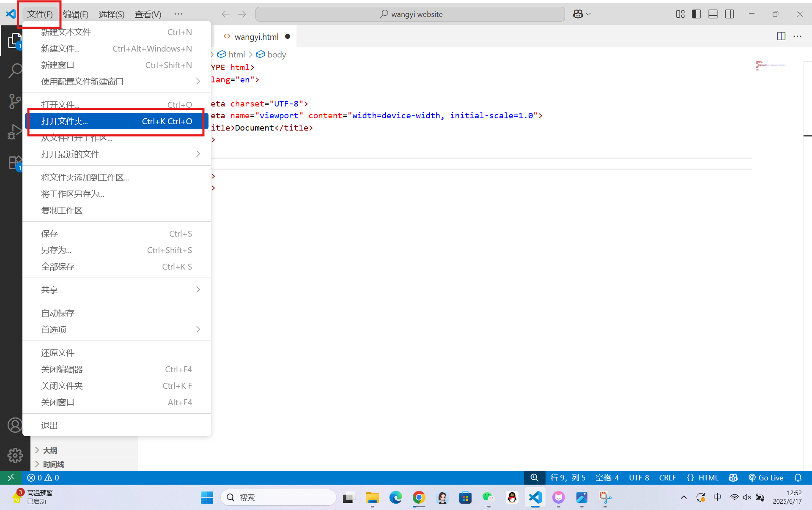The image size is (812, 510).
Task: Expand the 共享 submenu
Action: pos(117,290)
